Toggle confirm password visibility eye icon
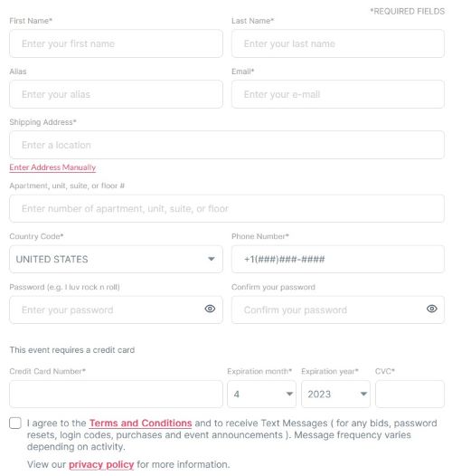Screen dimensions: 452x476 coord(431,309)
